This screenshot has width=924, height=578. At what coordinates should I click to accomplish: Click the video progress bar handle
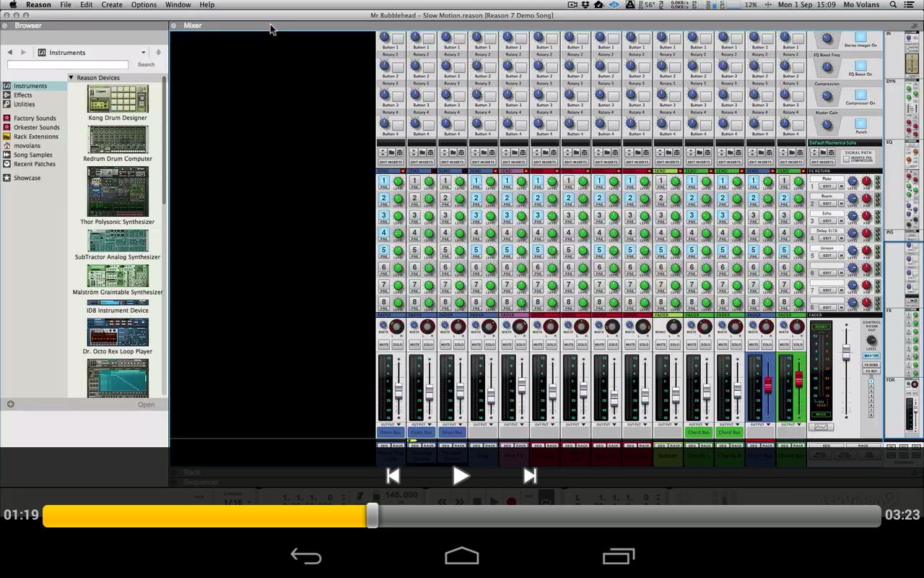pyautogui.click(x=372, y=516)
